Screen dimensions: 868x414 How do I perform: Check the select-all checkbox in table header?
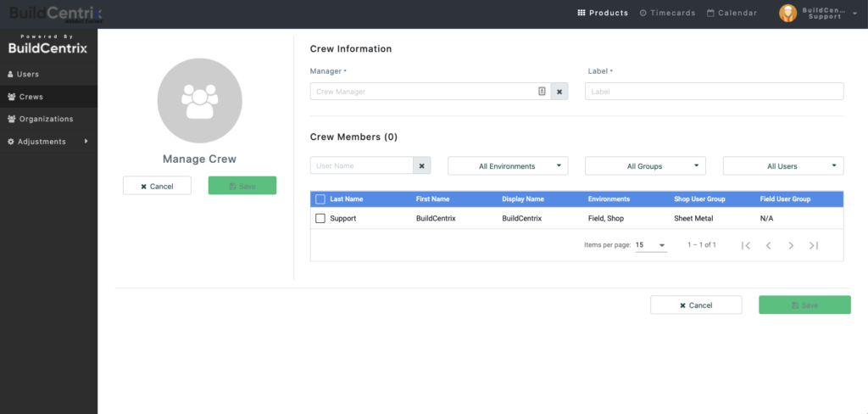click(320, 199)
